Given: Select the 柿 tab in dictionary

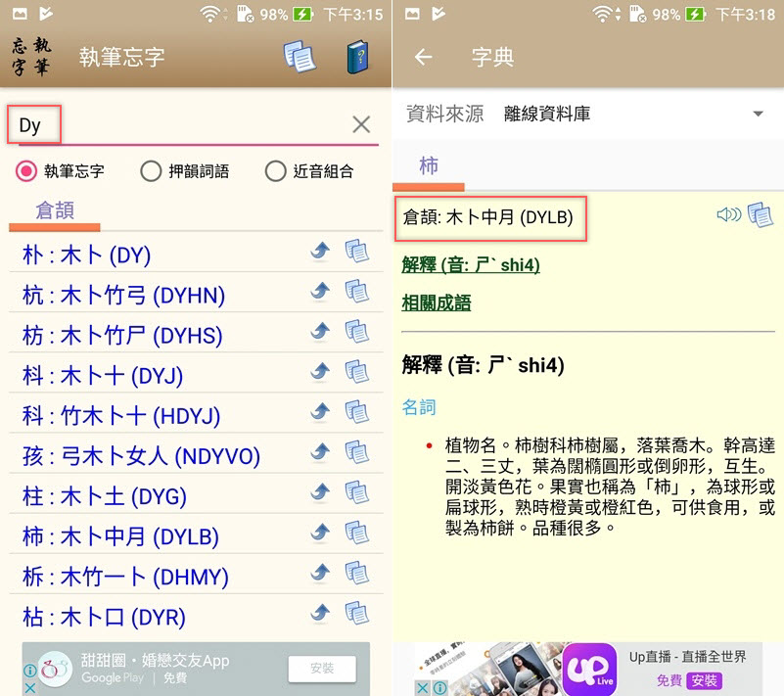Looking at the screenshot, I should click(x=429, y=166).
